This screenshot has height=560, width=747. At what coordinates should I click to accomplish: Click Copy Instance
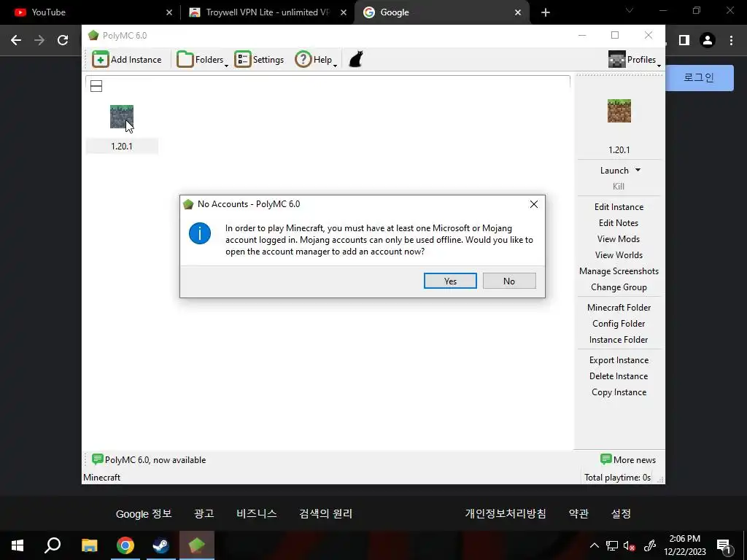pyautogui.click(x=619, y=392)
